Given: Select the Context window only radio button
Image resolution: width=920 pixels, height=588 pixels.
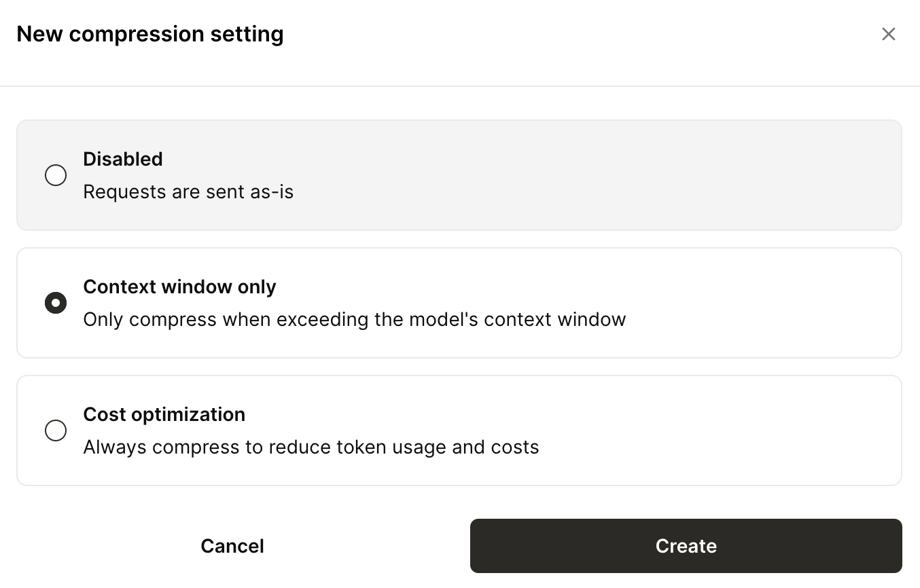Looking at the screenshot, I should coord(56,303).
